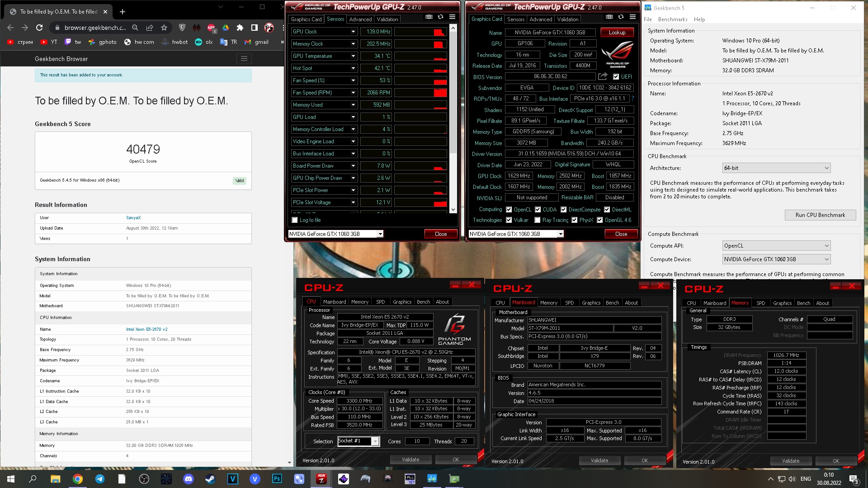Enable Log to file checkbox
Image resolution: width=868 pixels, height=488 pixels.
pyautogui.click(x=295, y=220)
